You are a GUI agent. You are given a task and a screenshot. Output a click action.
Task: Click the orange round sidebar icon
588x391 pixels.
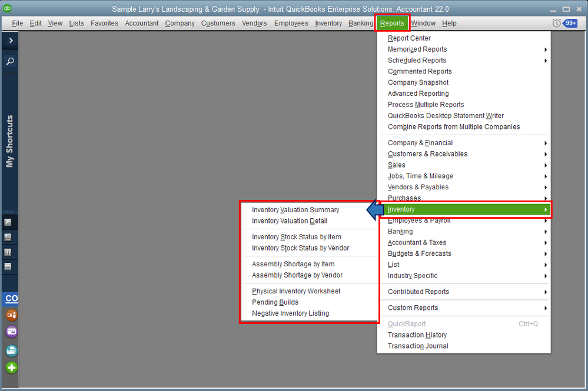click(12, 315)
